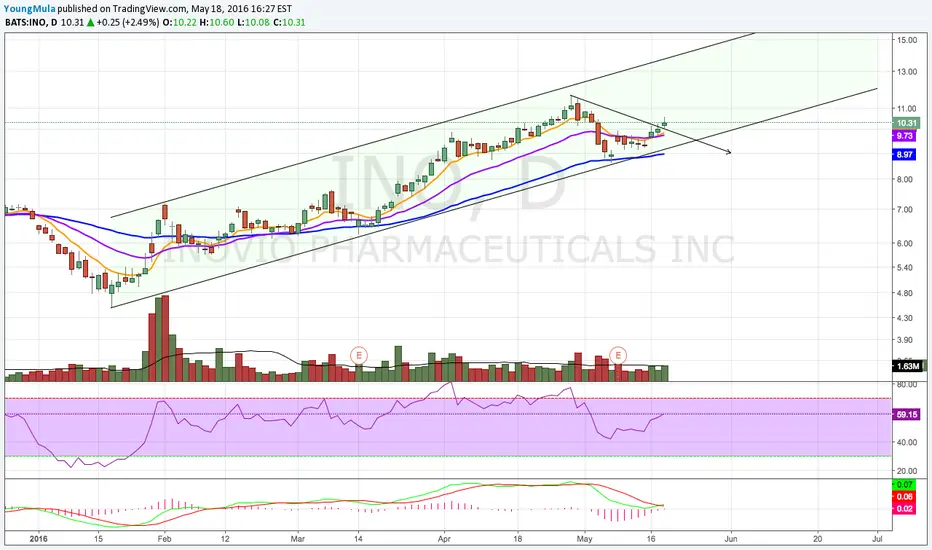Click the 13.00 price axis label
The height and width of the screenshot is (550, 932).
pos(906,72)
